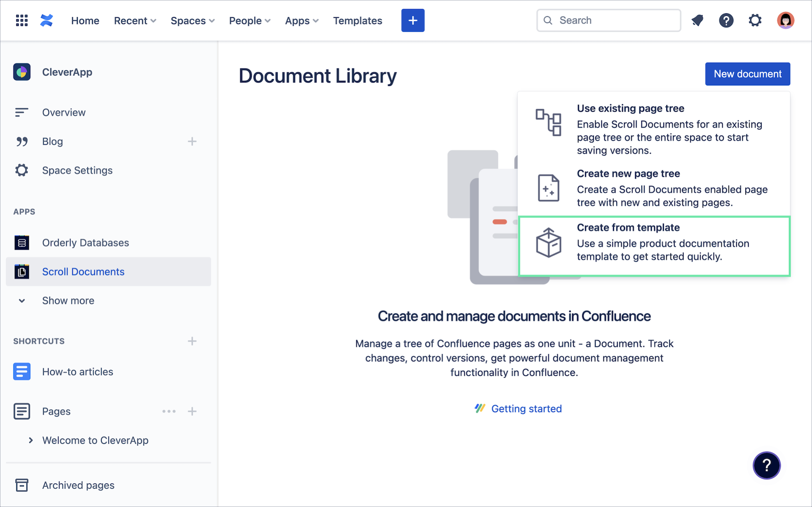Open notifications via the flag icon
The height and width of the screenshot is (507, 812).
pos(697,20)
